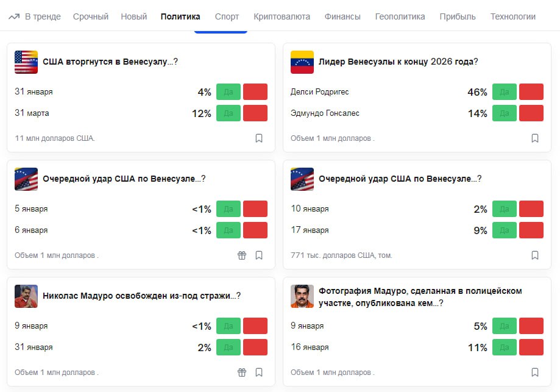This screenshot has height=392, width=560.
Task: Switch to the Криптовалюта tab
Action: [x=282, y=16]
